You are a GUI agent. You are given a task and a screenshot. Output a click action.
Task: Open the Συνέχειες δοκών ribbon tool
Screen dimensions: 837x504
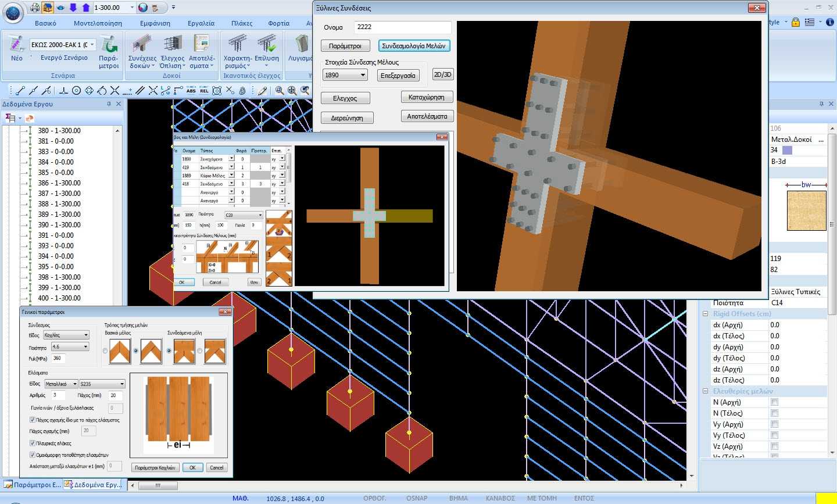coord(142,52)
